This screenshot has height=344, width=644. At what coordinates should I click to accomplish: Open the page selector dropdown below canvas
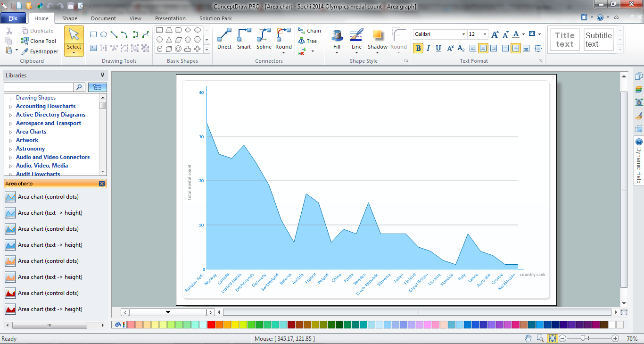coord(168,312)
